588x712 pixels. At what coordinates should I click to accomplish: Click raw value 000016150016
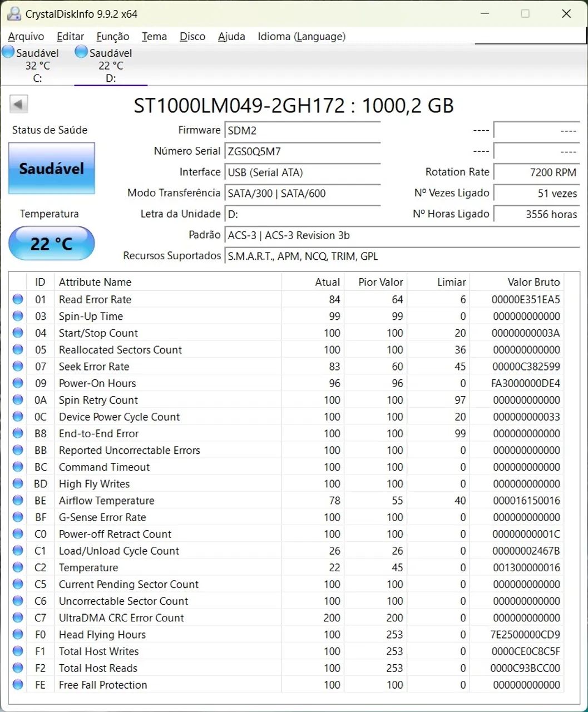point(526,501)
